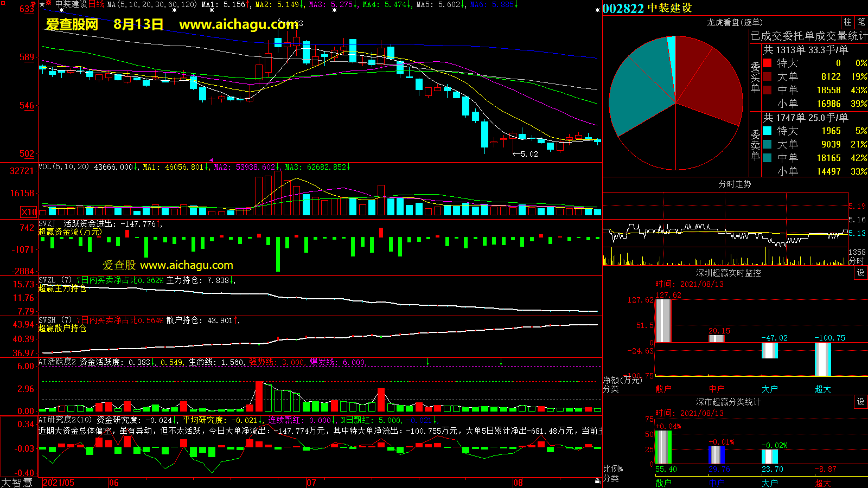
Task: Select the 龙虎看盘(逐单) panel title
Action: (x=735, y=22)
